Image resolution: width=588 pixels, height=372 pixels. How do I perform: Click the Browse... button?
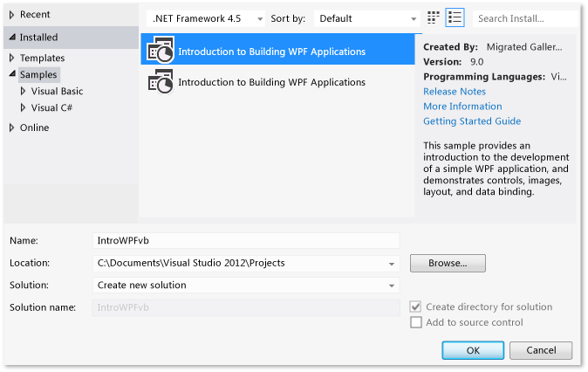click(x=448, y=263)
